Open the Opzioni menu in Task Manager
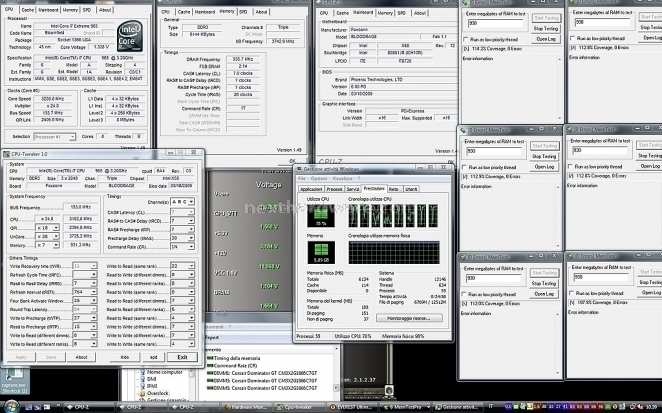Image resolution: width=662 pixels, height=413 pixels. [x=319, y=179]
